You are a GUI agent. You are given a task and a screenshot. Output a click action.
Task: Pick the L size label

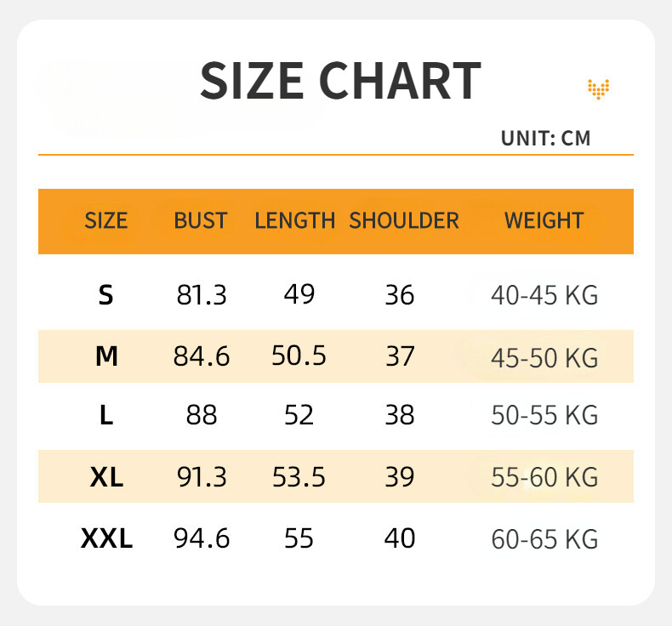pyautogui.click(x=106, y=416)
